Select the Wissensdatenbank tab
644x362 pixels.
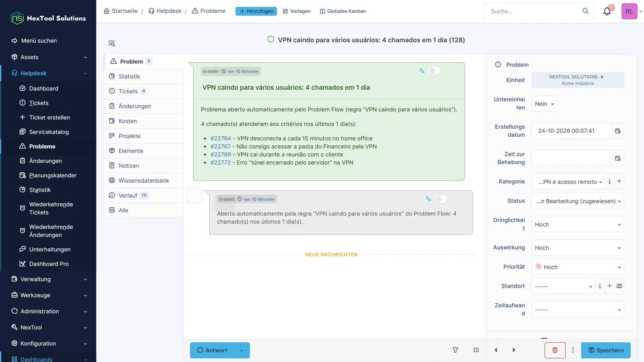[143, 181]
